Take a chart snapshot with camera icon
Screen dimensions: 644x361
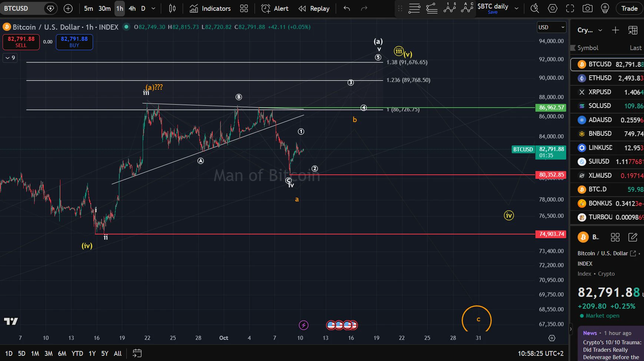click(587, 8)
